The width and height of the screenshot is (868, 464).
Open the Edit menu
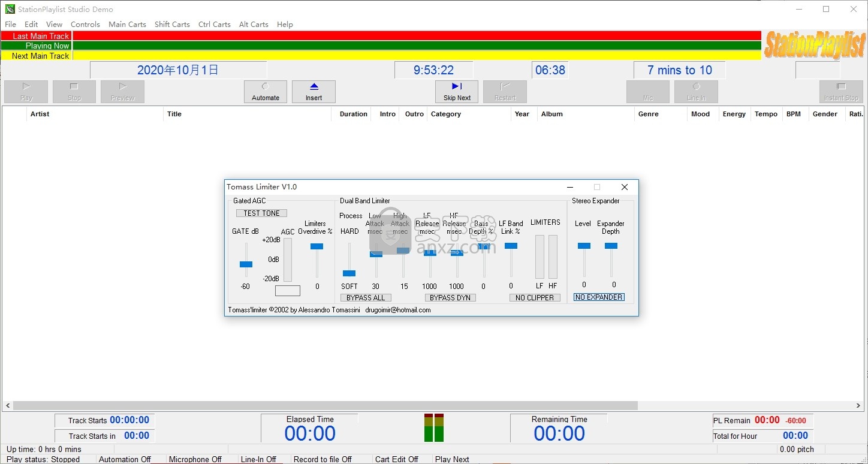(x=31, y=25)
